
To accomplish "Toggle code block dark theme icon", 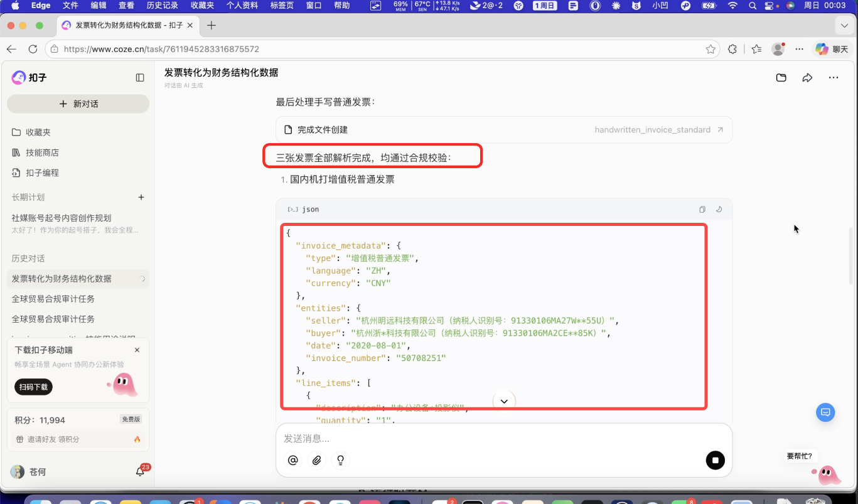I will [x=719, y=210].
